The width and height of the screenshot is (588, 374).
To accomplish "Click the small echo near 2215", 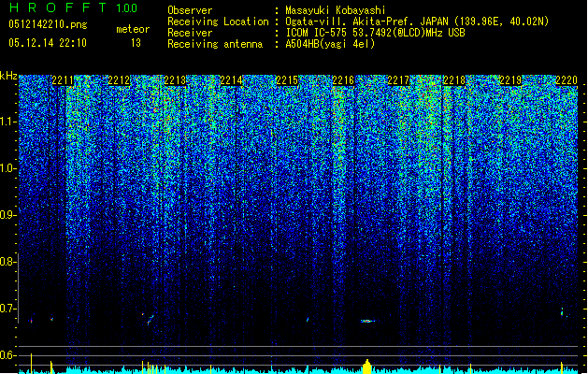I will click(x=308, y=320).
